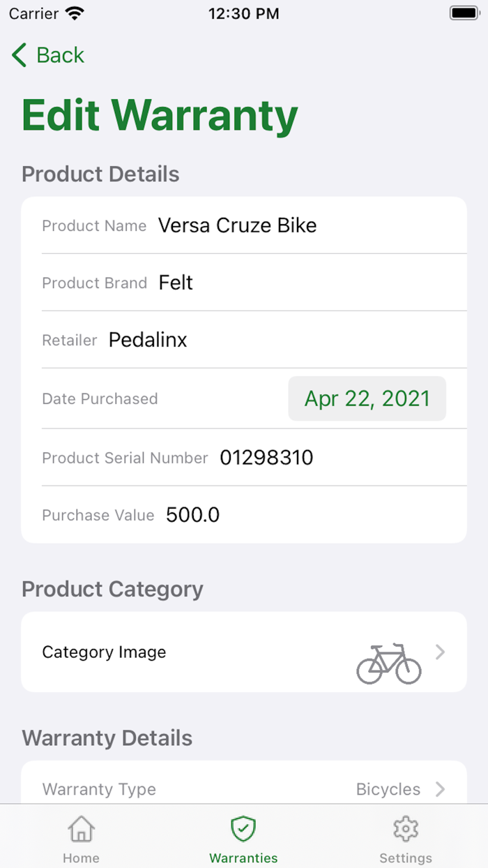Switch to the Home tab label

click(81, 858)
